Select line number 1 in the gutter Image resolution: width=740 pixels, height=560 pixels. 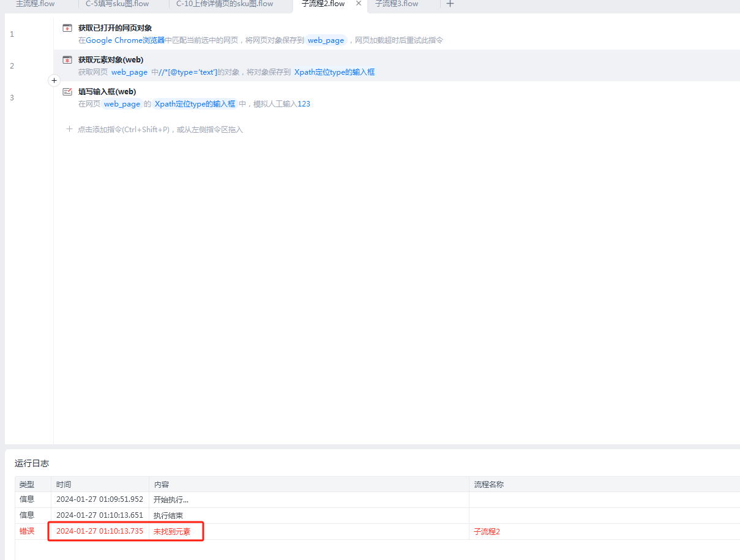(x=12, y=34)
